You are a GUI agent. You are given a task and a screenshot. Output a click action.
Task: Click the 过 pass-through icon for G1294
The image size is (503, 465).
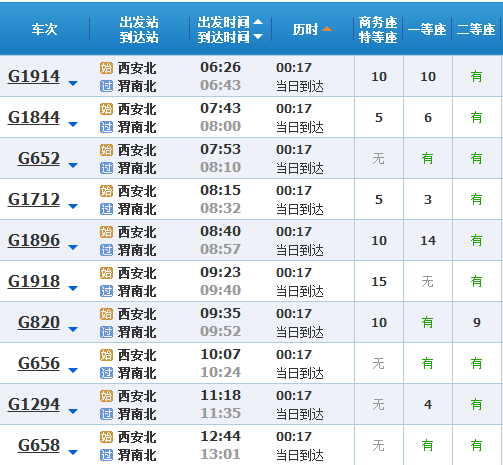pos(106,414)
